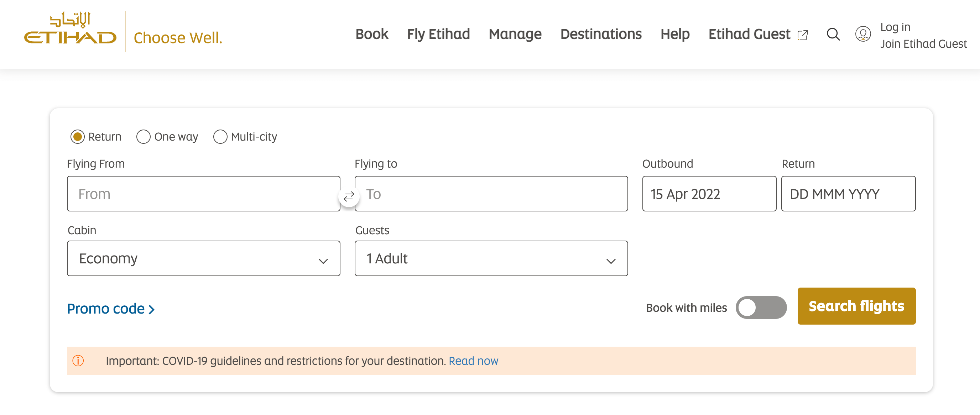980x415 pixels.
Task: Open the Read now COVID link
Action: (473, 361)
